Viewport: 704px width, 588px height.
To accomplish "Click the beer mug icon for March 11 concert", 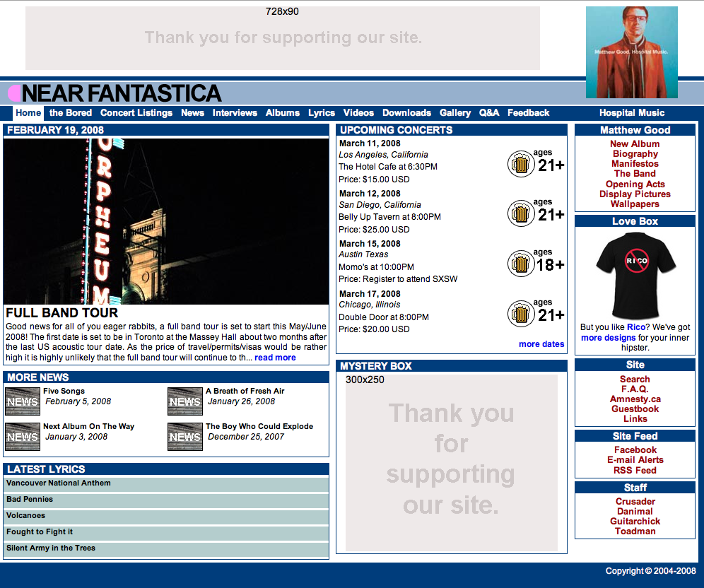I will tap(521, 164).
